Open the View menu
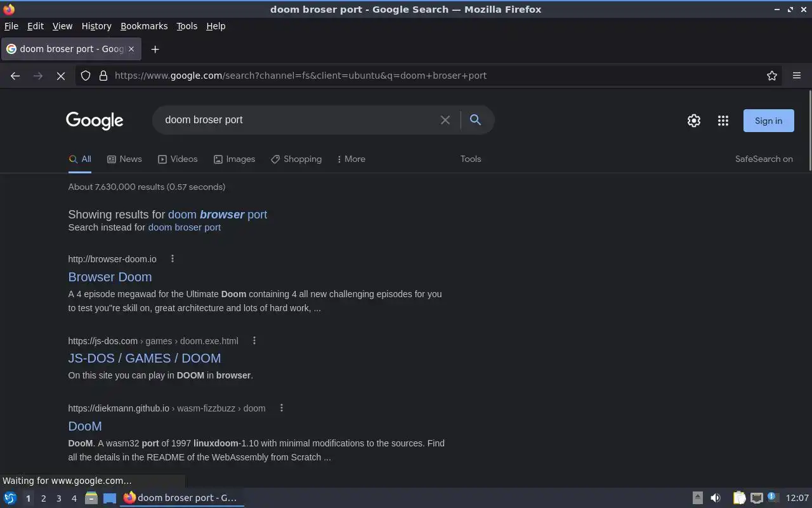The height and width of the screenshot is (508, 812). [x=62, y=26]
